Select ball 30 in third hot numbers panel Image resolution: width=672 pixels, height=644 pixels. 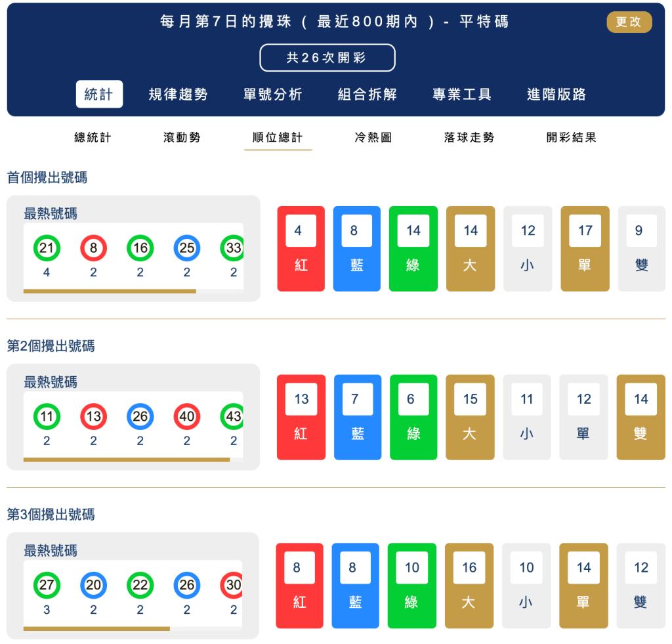[x=233, y=585]
